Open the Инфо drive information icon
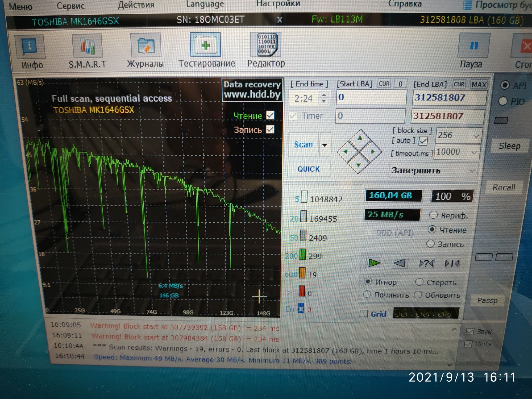Screen dimensions: 532x399 pyautogui.click(x=30, y=47)
